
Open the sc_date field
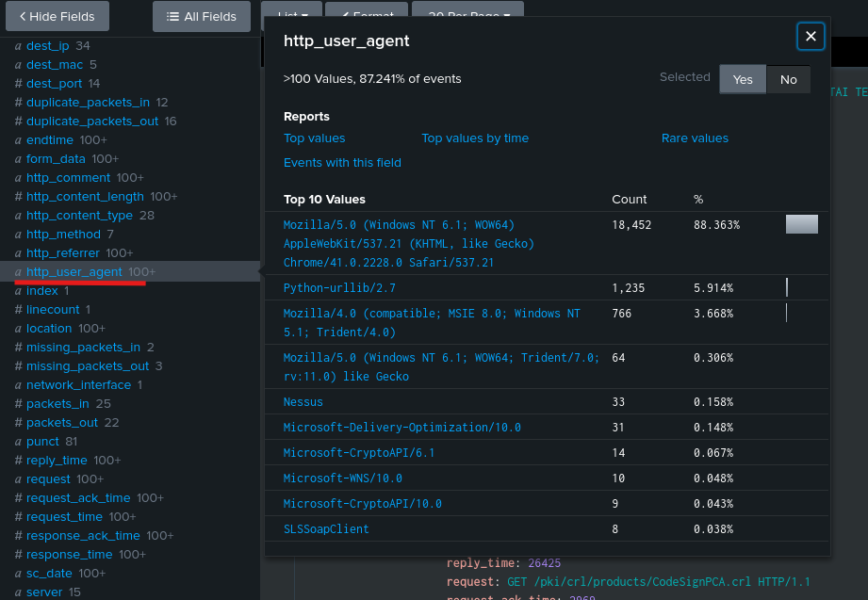(x=49, y=573)
